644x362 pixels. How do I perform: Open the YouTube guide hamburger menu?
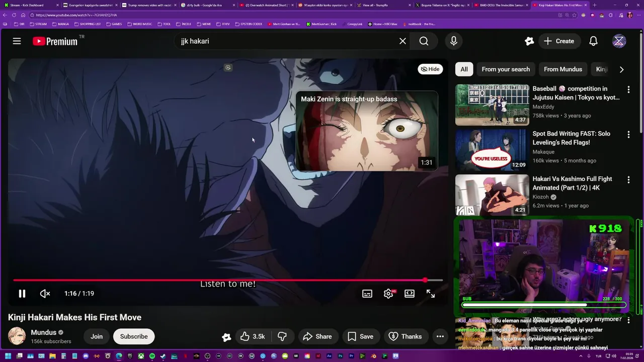(17, 41)
